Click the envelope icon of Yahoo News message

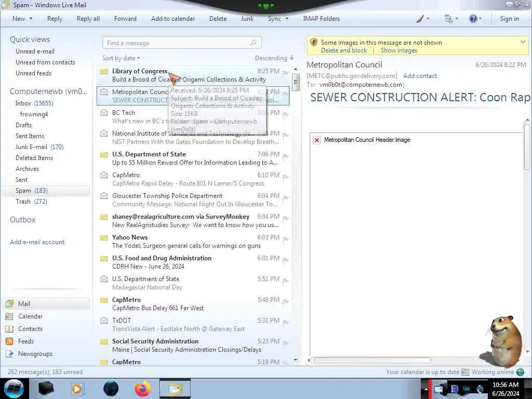(x=104, y=237)
